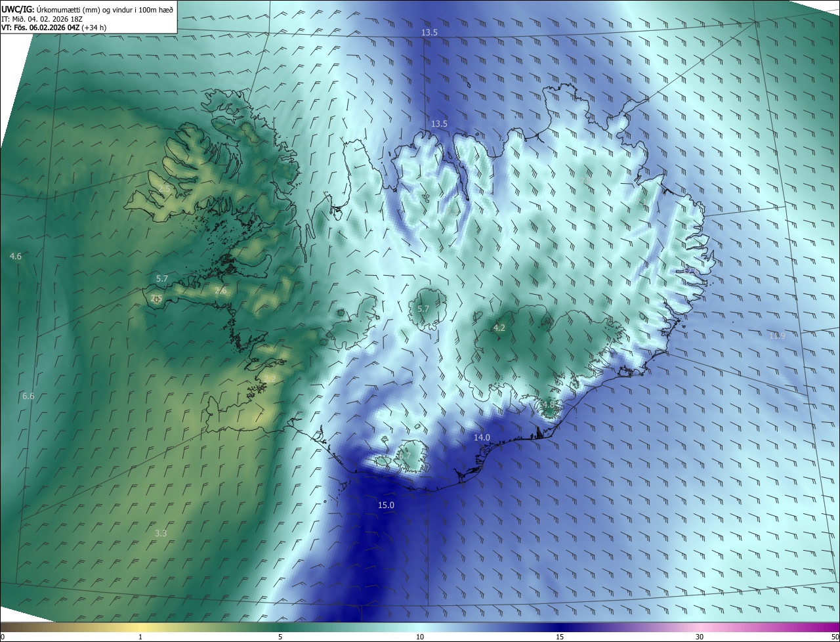Click the 4.6 value near the western edge
840x642 pixels.
(16, 256)
